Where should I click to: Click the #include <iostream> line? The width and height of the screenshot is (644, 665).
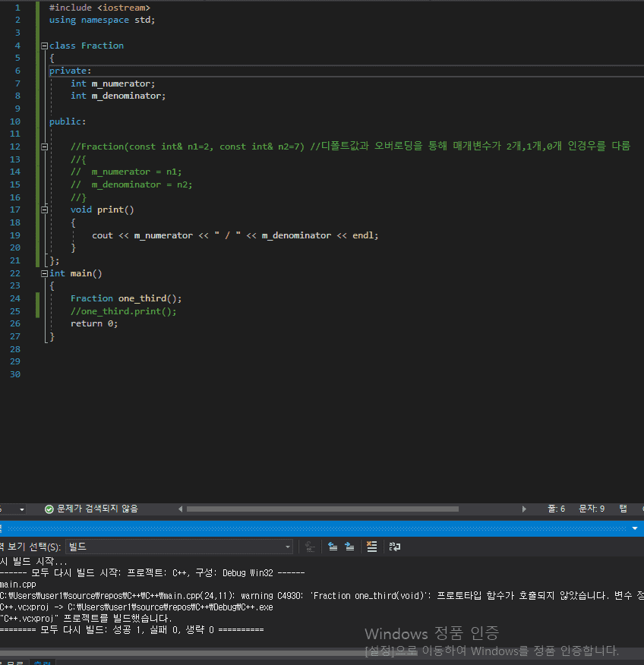tap(99, 8)
